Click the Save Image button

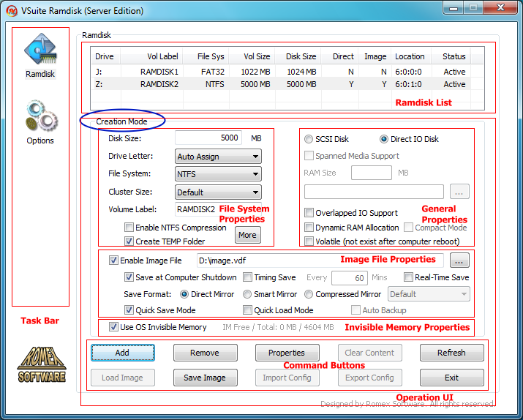(x=205, y=378)
